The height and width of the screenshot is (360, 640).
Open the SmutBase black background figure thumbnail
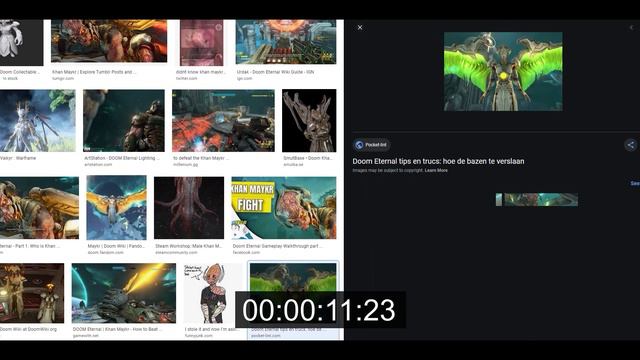click(x=309, y=121)
